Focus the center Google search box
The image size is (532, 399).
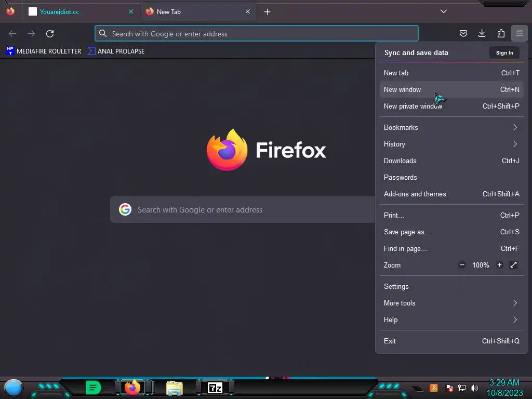click(x=243, y=210)
